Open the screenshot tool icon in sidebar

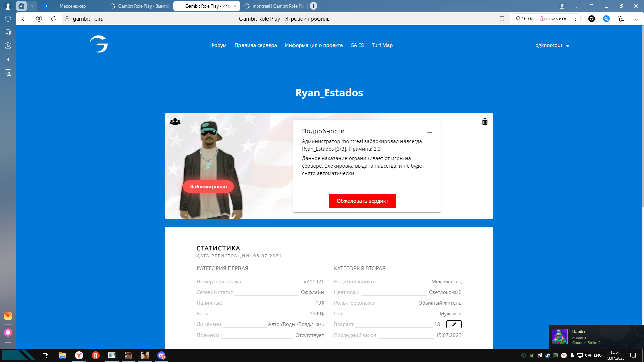click(x=8, y=73)
